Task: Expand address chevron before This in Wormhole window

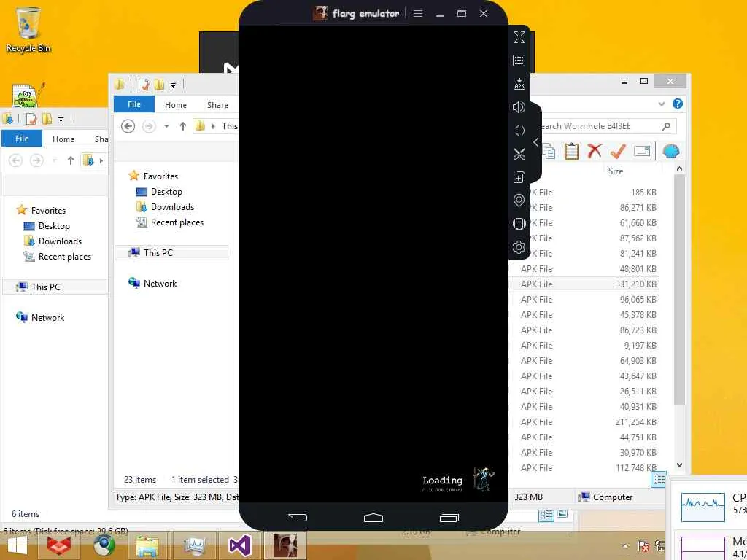Action: (214, 126)
